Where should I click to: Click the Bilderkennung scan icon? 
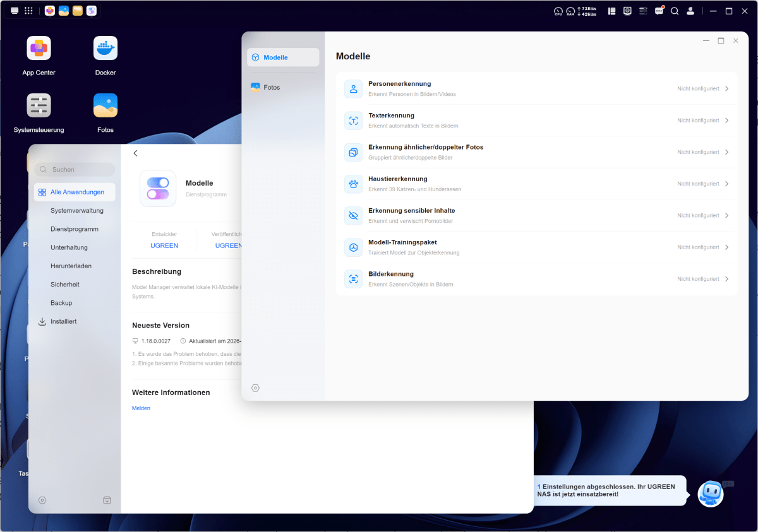(x=354, y=279)
